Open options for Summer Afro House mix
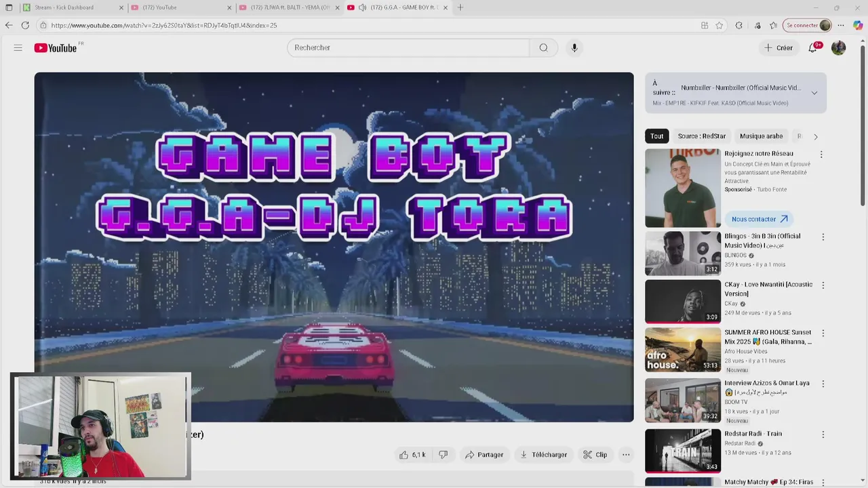Image resolution: width=868 pixels, height=488 pixels. [823, 333]
